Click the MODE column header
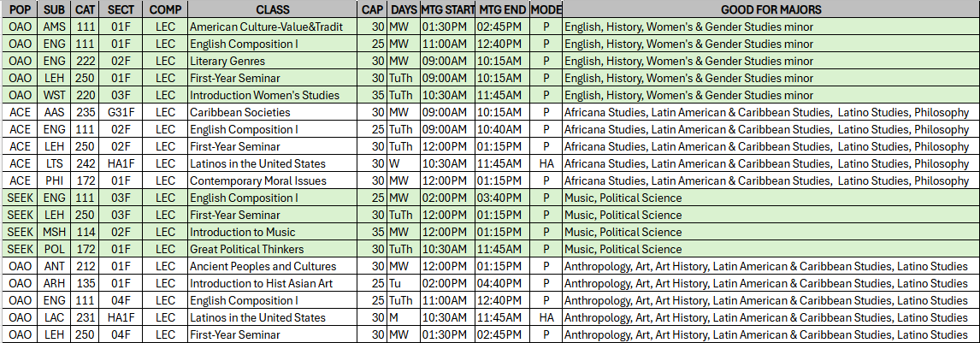Image resolution: width=980 pixels, height=343 pixels. pos(546,10)
